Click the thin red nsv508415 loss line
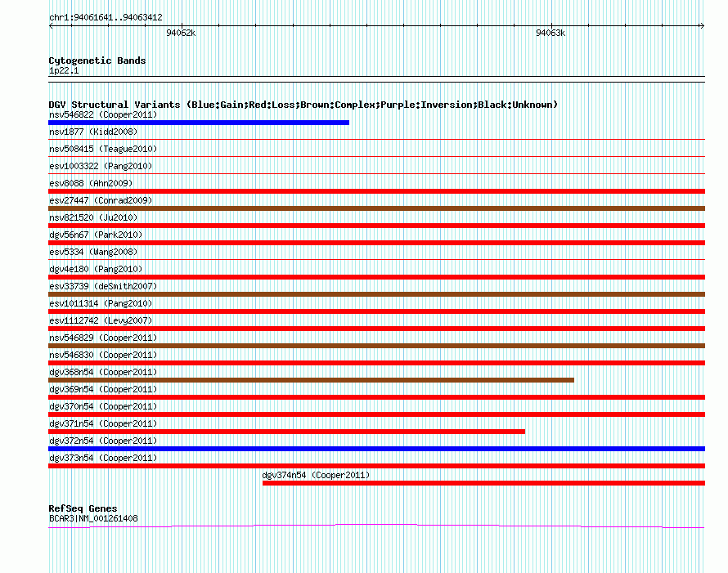 point(376,156)
